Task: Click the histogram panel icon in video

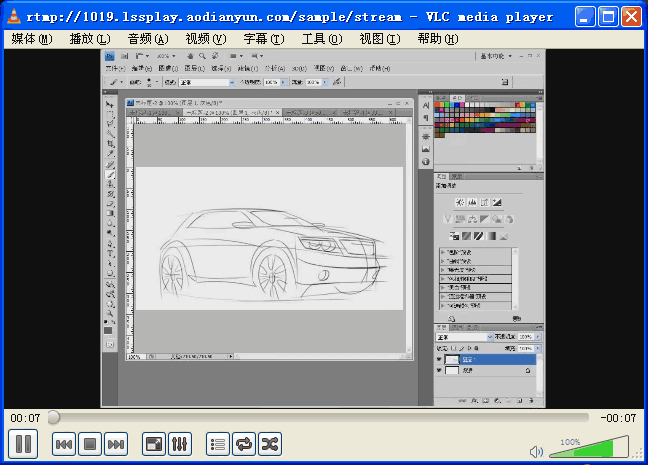Action: [426, 149]
